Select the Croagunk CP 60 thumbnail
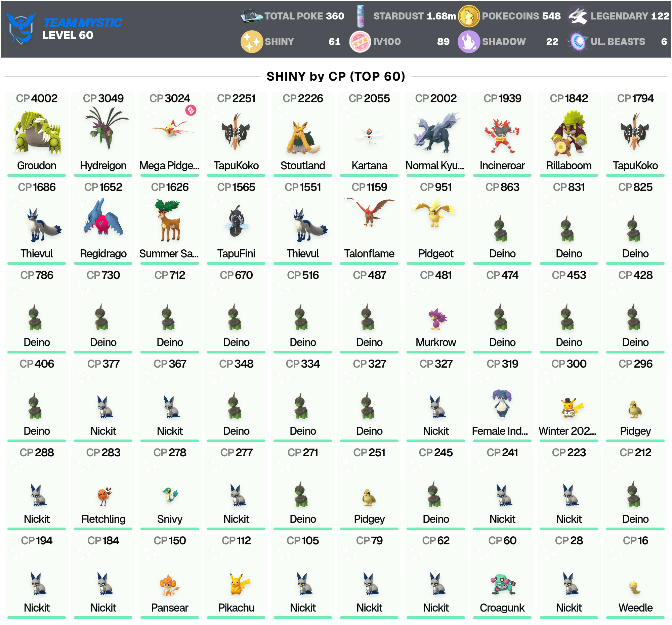The image size is (672, 625). 503,584
